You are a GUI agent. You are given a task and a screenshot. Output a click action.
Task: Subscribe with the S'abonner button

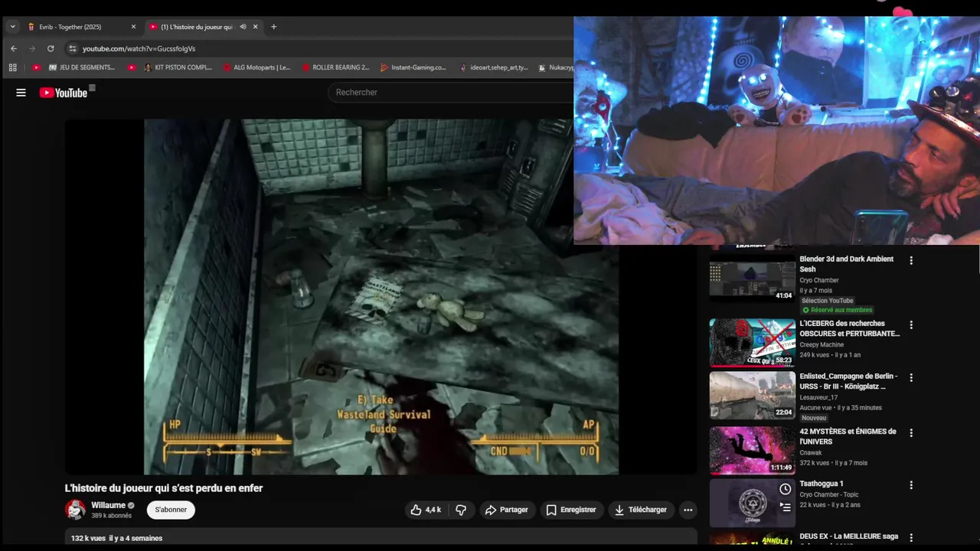pos(171,510)
